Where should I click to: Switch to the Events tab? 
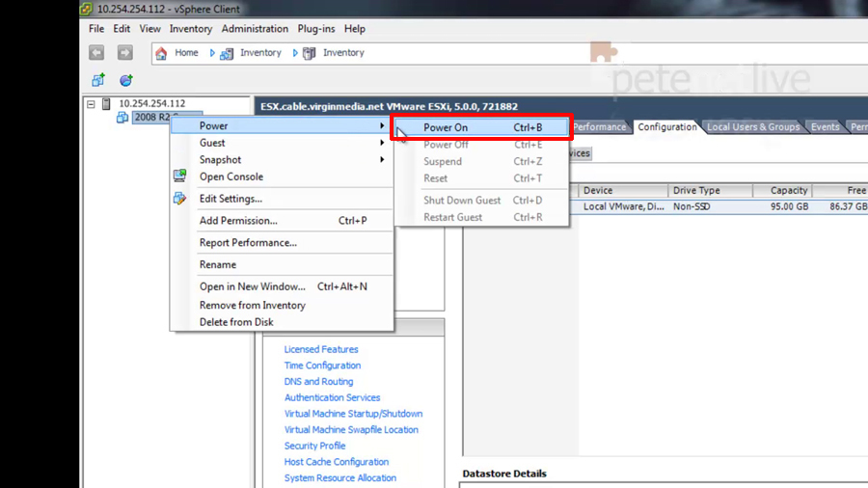[826, 127]
